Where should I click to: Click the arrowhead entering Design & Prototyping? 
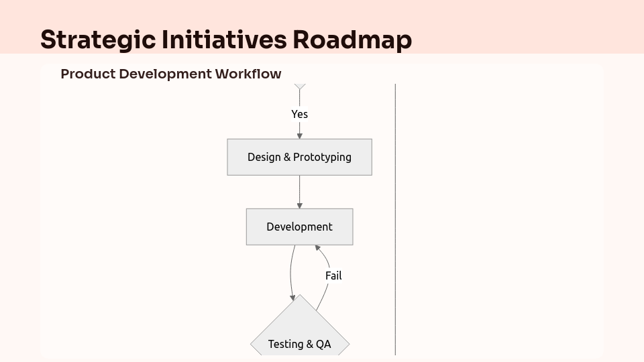tap(299, 135)
